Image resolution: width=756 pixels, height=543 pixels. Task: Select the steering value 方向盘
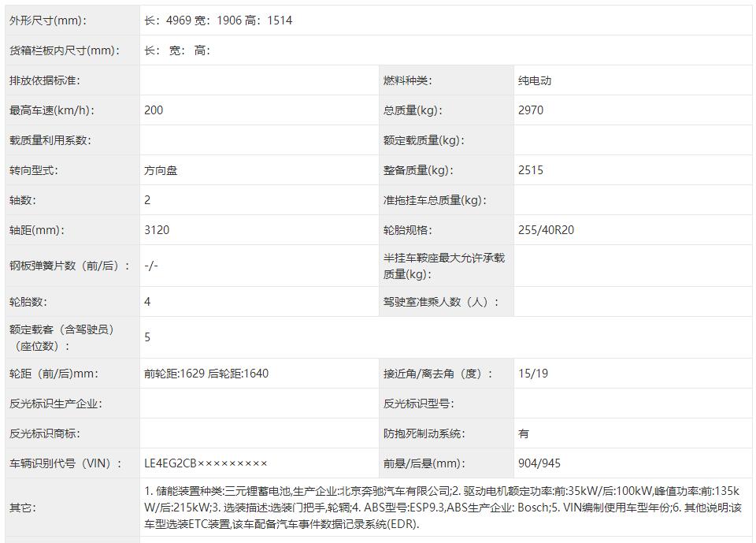pos(161,170)
